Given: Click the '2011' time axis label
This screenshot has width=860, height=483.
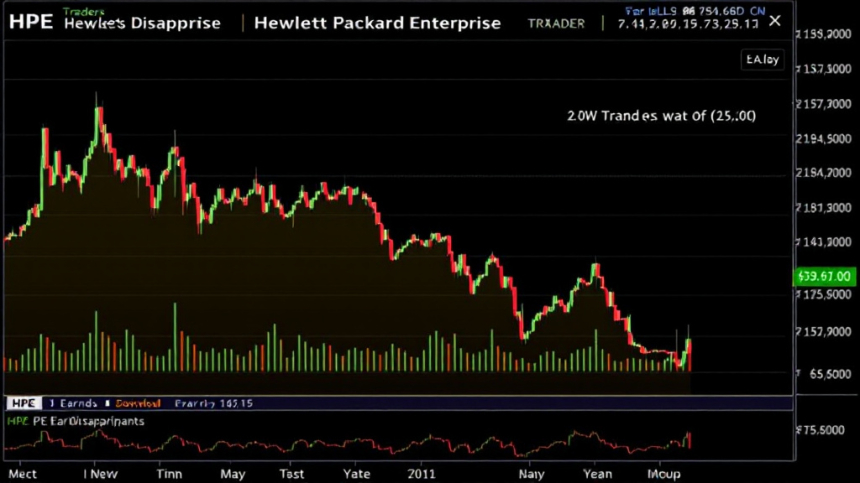Looking at the screenshot, I should 421,474.
